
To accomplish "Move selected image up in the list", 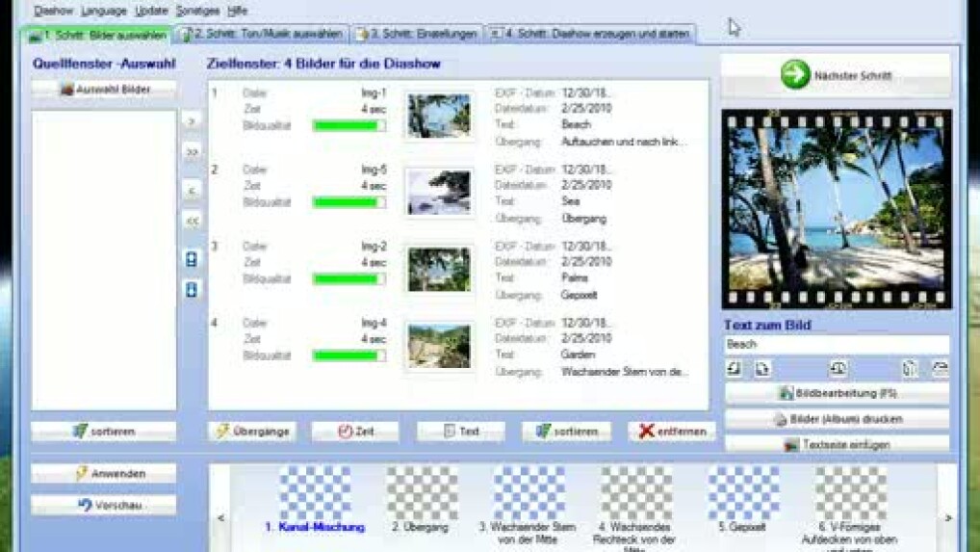I will coord(192,259).
